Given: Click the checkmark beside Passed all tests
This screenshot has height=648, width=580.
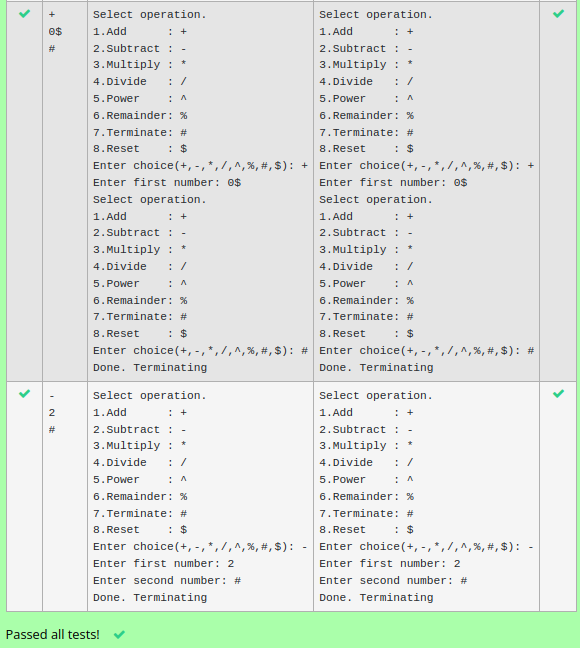Looking at the screenshot, I should tap(119, 634).
